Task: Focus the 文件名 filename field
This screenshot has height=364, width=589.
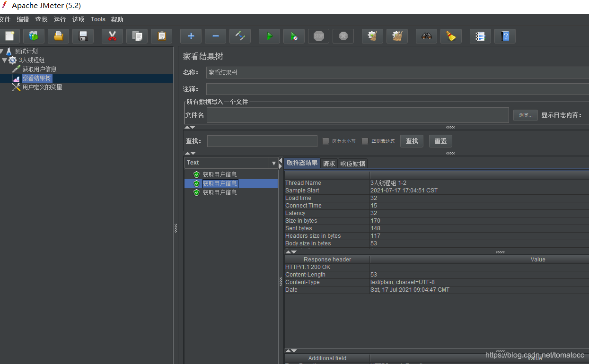Action: click(x=358, y=115)
